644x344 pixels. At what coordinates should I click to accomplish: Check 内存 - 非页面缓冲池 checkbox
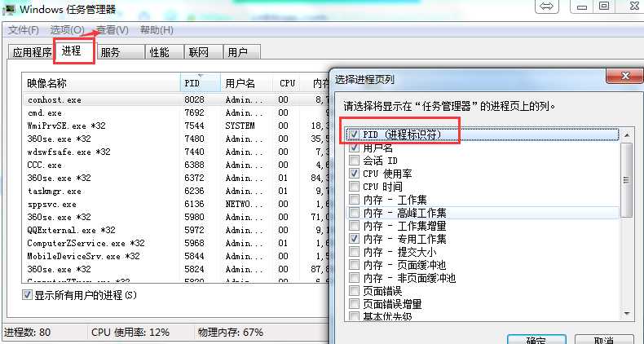coord(354,278)
